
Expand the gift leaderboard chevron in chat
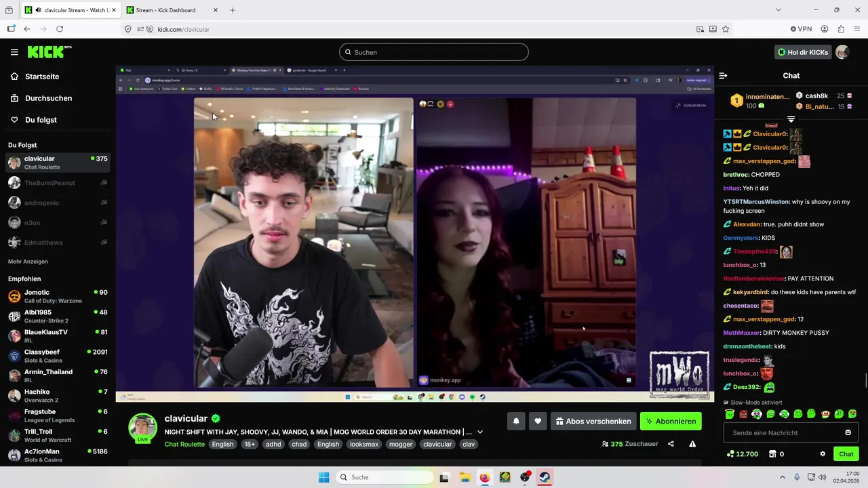(791, 119)
